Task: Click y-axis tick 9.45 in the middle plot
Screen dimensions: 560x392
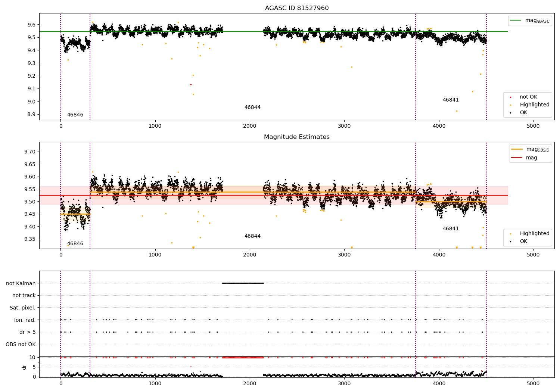Action: coord(30,214)
